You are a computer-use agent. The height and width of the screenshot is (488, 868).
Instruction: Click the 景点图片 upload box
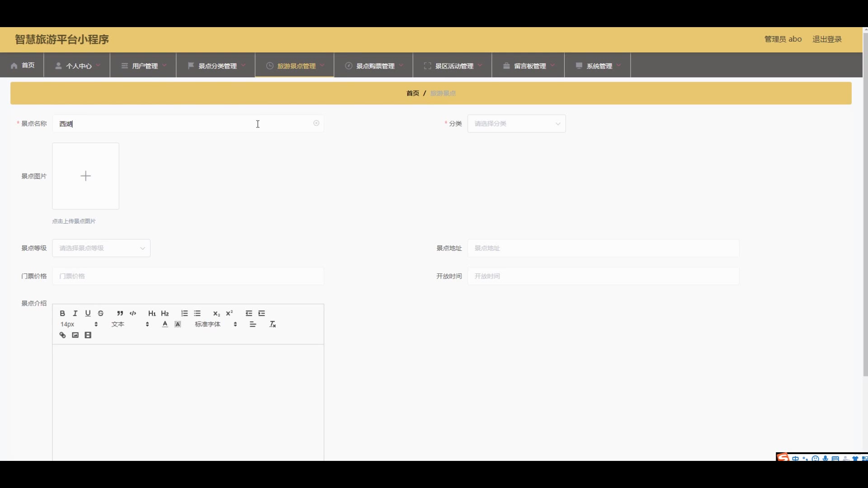coord(86,176)
